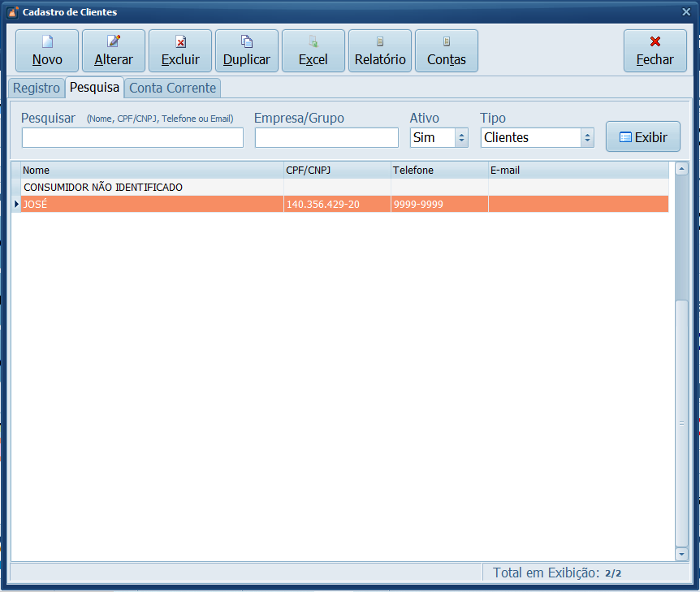700x592 pixels.
Task: Select the CONSUMIDOR NÃO IDENTIFICADO row
Action: click(344, 187)
